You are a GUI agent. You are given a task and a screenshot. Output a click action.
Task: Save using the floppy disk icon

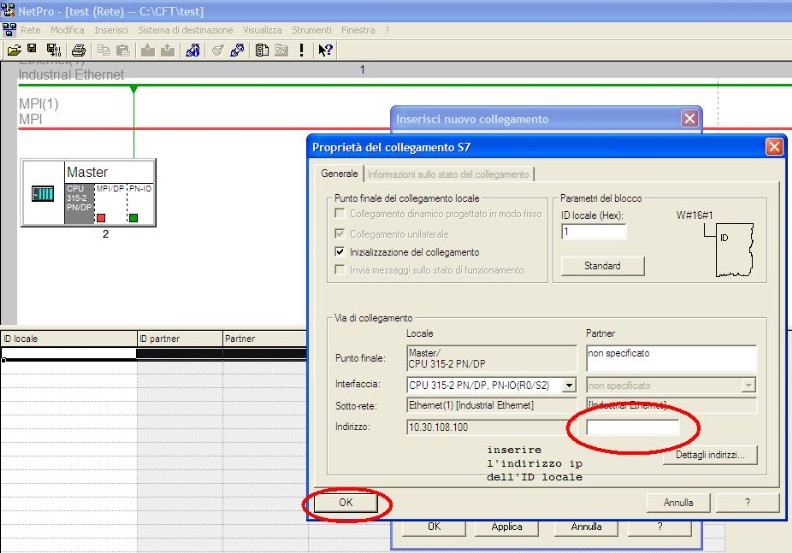(32, 48)
